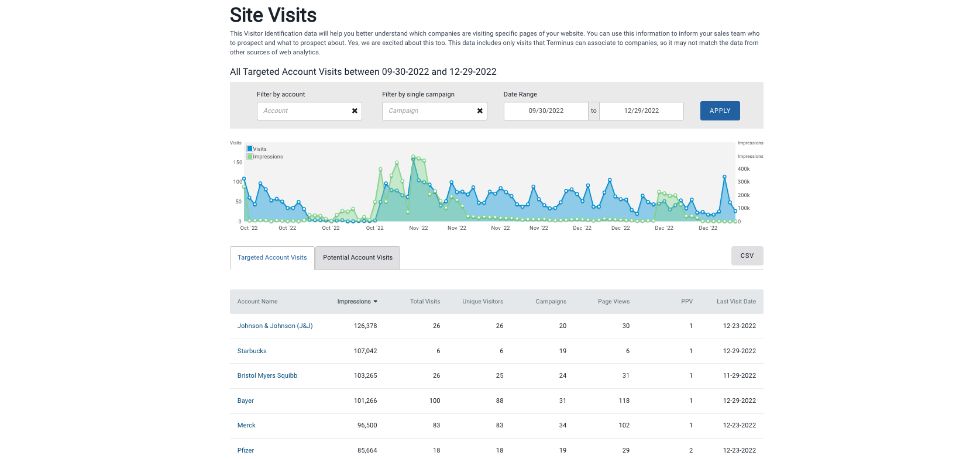Viewport: 980px width, 459px height.
Task: Sort by Page Views column header
Action: coord(614,302)
